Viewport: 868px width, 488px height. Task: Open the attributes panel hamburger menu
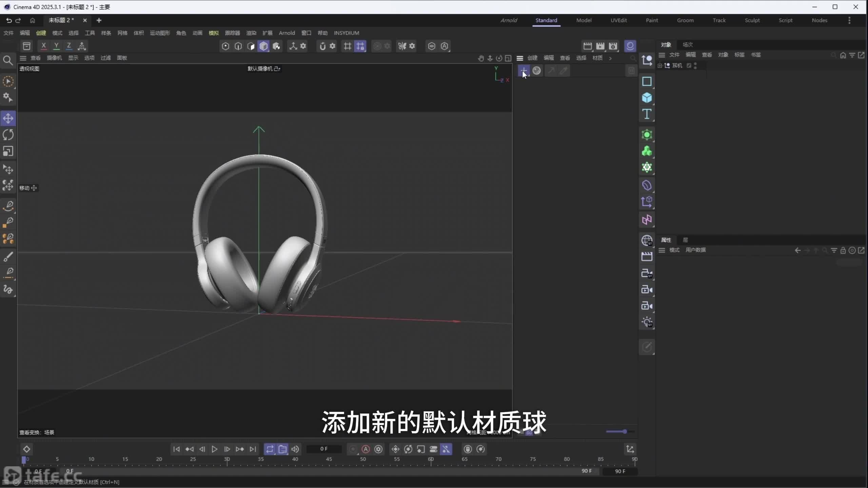click(x=662, y=250)
